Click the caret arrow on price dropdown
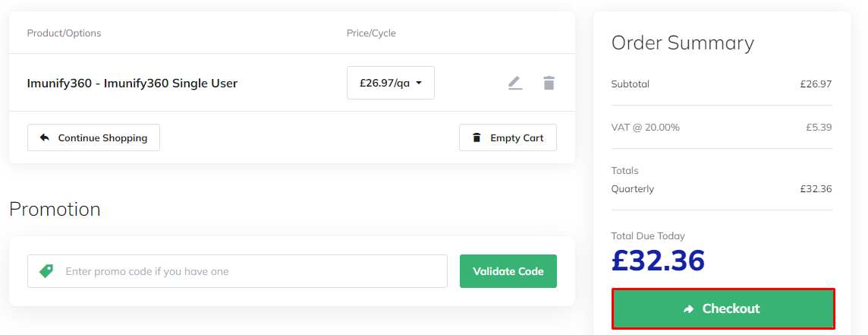868x335 pixels. click(x=419, y=83)
